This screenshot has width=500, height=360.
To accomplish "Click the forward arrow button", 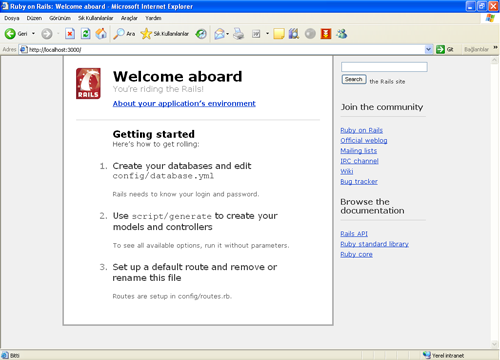I will tap(47, 34).
